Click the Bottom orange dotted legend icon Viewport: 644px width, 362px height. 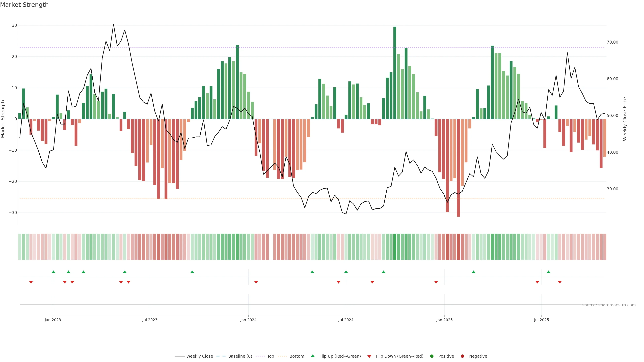pos(282,356)
